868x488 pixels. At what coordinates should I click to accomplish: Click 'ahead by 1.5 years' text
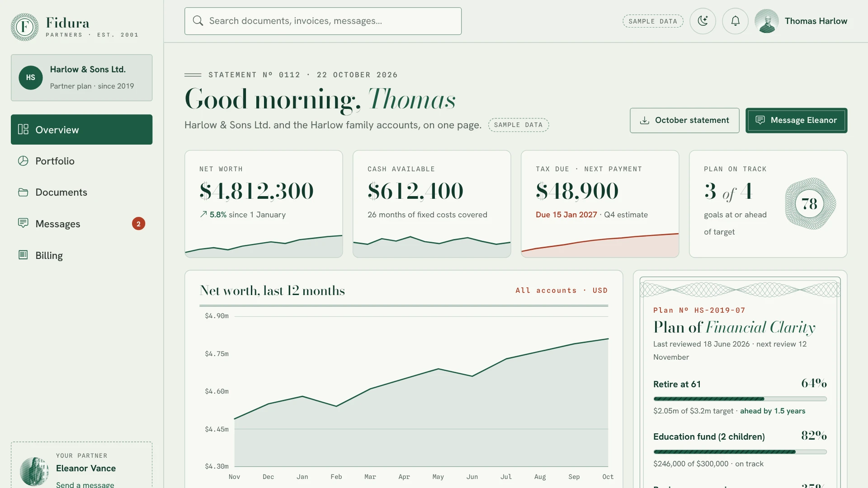(x=773, y=411)
